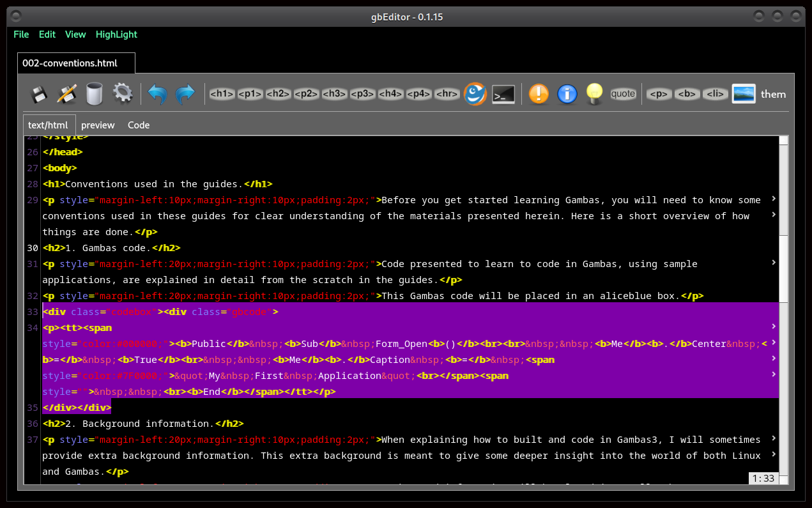Insert info box with blue info icon
812x508 pixels.
tap(567, 94)
